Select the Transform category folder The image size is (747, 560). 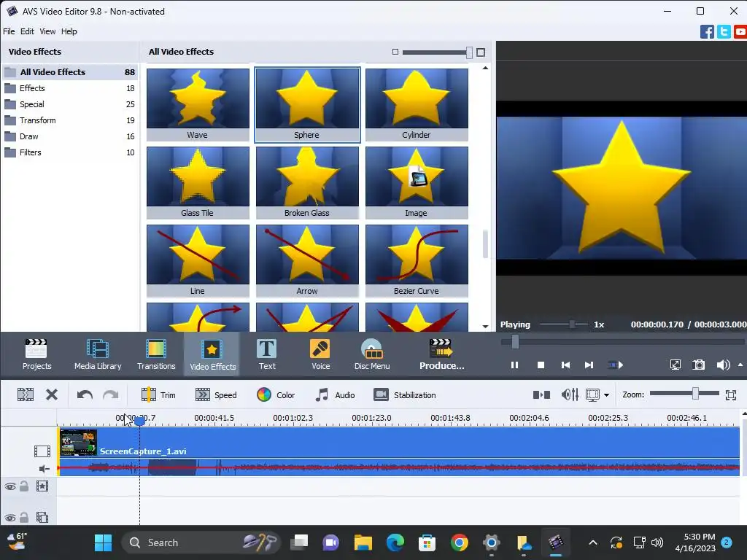tap(70, 120)
